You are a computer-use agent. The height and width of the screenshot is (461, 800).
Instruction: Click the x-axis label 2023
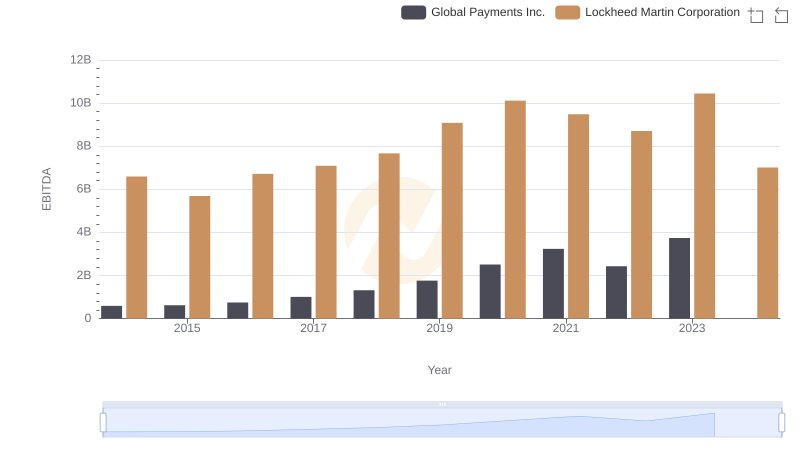(691, 328)
